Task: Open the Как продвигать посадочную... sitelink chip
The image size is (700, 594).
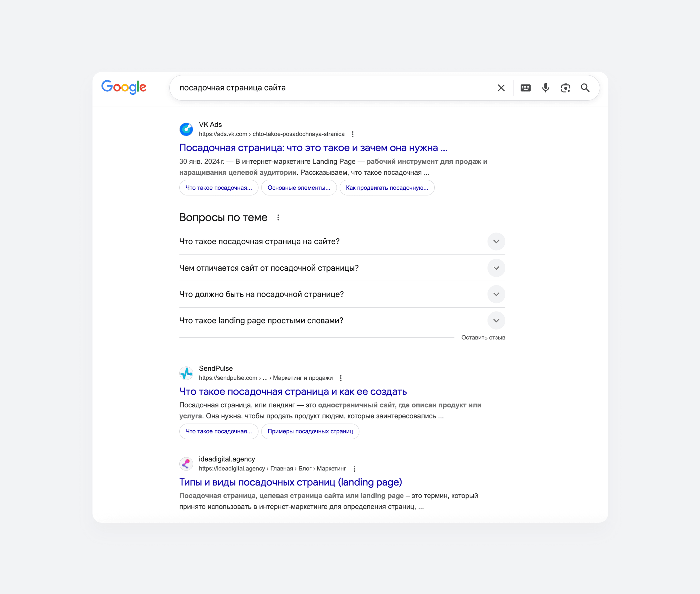Action: click(387, 188)
